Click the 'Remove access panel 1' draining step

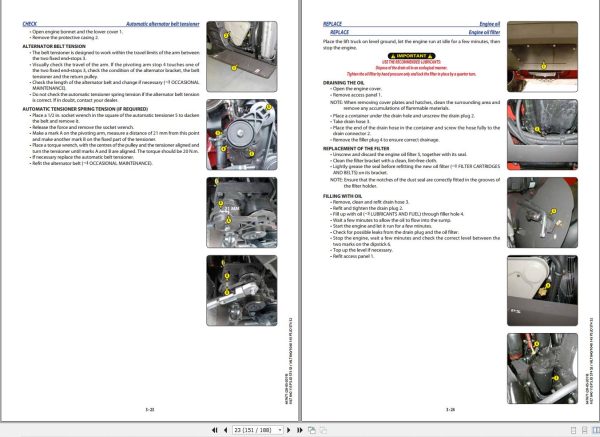(x=356, y=95)
